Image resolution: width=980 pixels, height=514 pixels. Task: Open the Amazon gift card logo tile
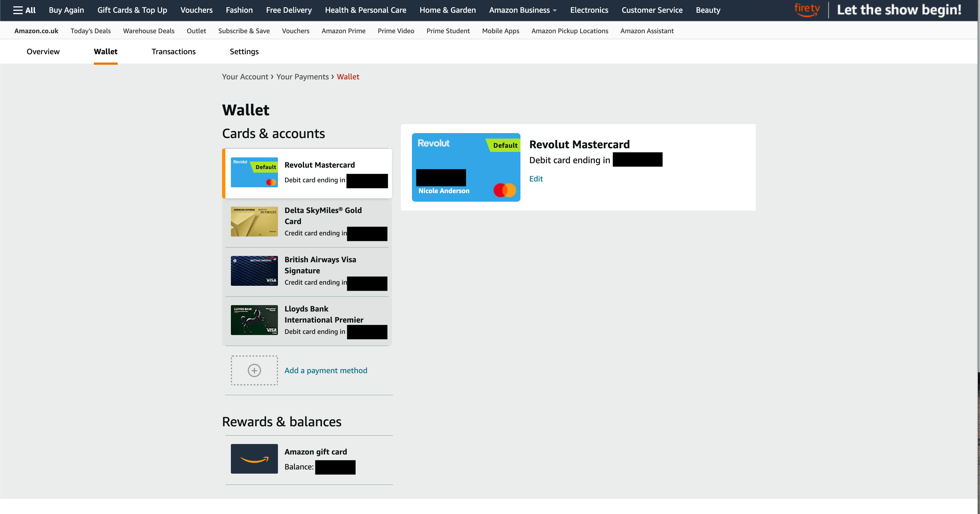point(254,459)
